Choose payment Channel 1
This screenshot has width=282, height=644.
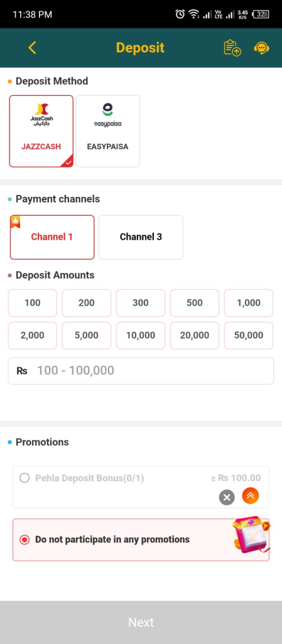[52, 237]
